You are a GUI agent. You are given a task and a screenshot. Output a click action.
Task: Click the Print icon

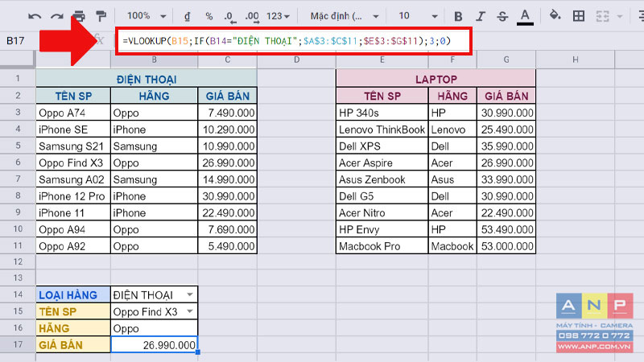(79, 16)
